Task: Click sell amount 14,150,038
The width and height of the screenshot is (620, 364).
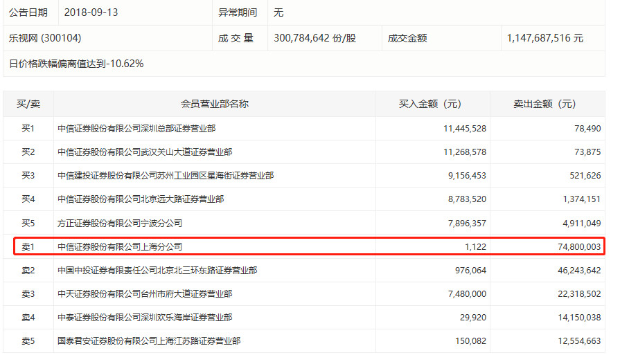Action: [579, 318]
